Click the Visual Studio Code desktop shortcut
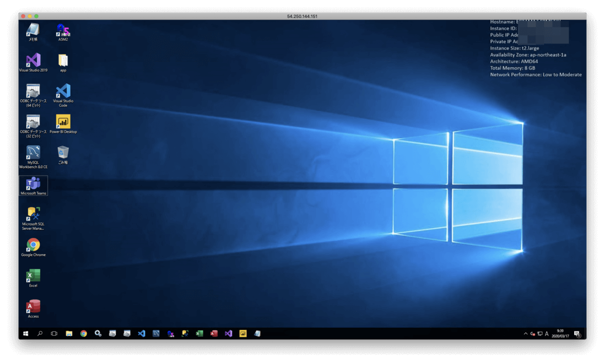This screenshot has height=364, width=605. (63, 92)
